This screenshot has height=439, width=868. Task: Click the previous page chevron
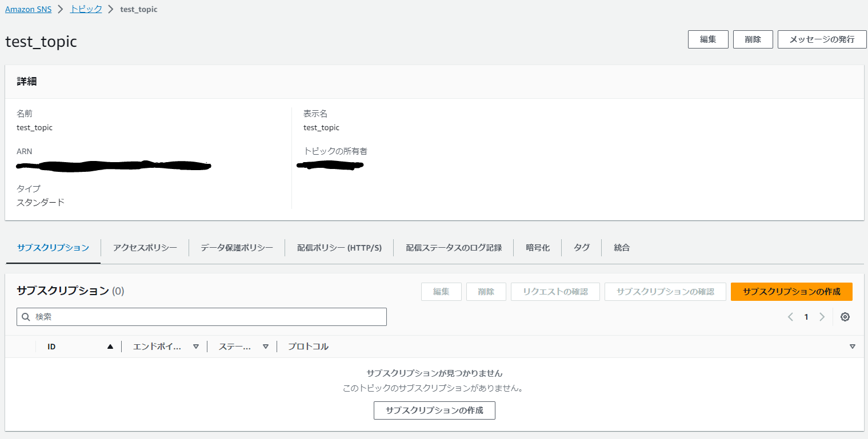click(790, 317)
